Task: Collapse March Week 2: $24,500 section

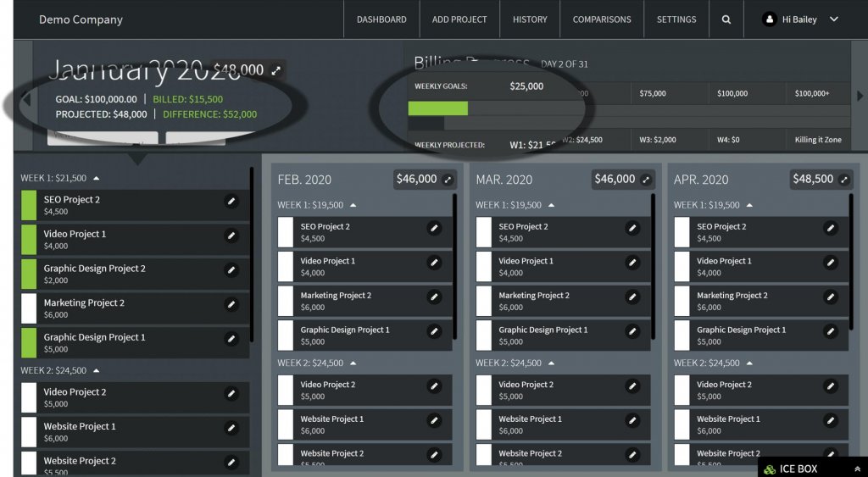Action: pos(551,363)
